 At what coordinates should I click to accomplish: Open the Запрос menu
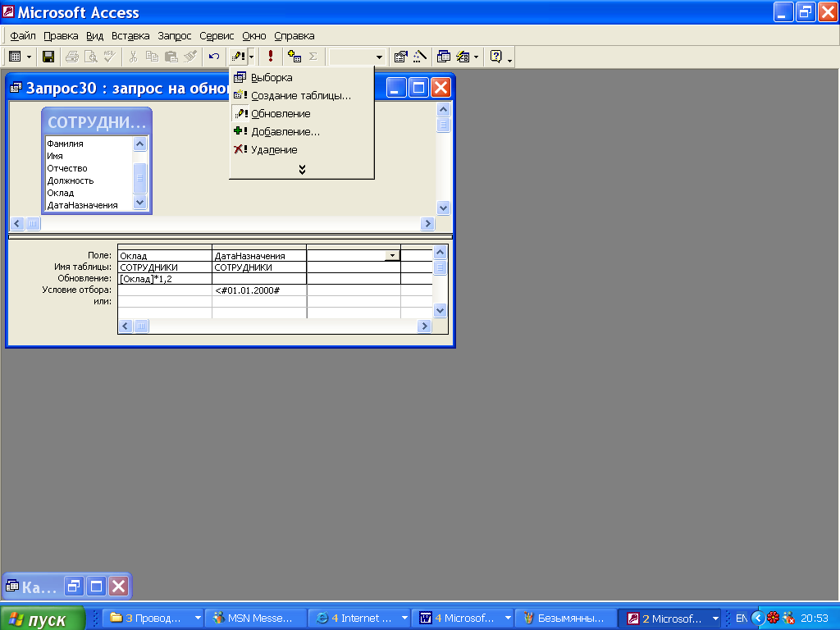174,36
